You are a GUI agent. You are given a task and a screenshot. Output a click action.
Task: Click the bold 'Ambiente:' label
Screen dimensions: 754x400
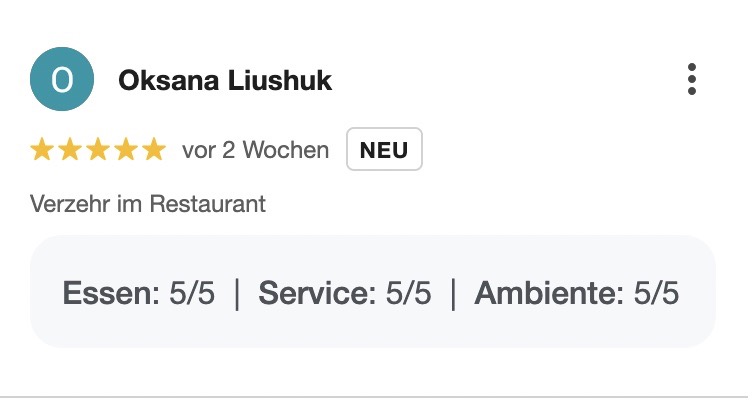(549, 293)
